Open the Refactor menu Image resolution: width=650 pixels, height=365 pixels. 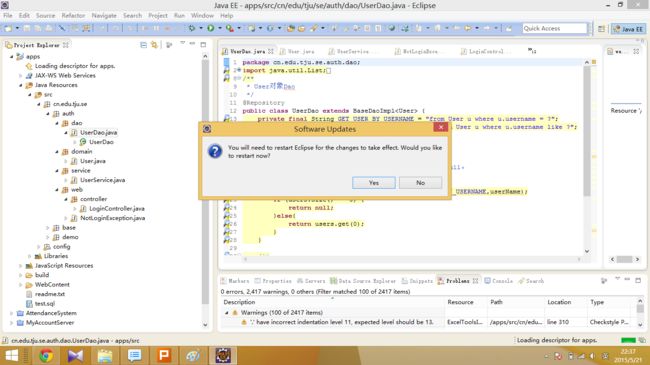point(73,15)
